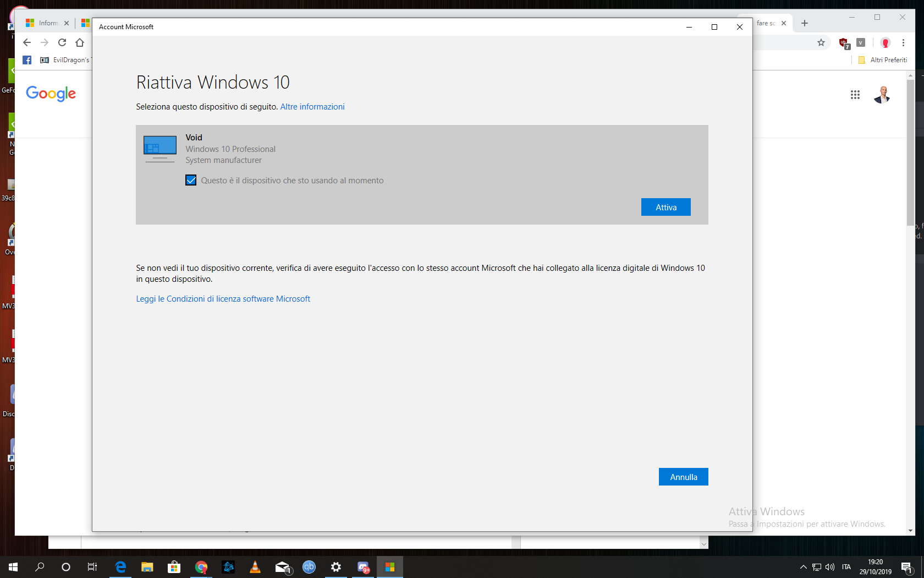Click the Attiva button for device Void
Image resolution: width=924 pixels, height=578 pixels.
[x=665, y=207]
